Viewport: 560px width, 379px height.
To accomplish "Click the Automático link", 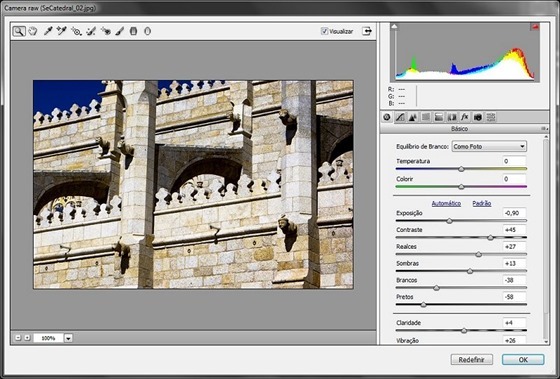I will [446, 203].
